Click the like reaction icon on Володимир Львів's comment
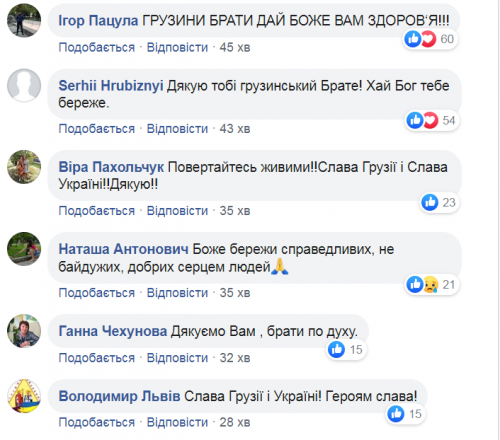Screen dimensions: 500x440 [x=396, y=414]
